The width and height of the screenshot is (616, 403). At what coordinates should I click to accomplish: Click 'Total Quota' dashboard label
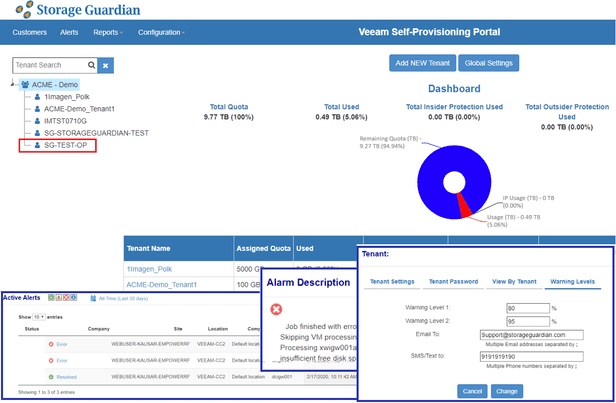click(x=229, y=107)
